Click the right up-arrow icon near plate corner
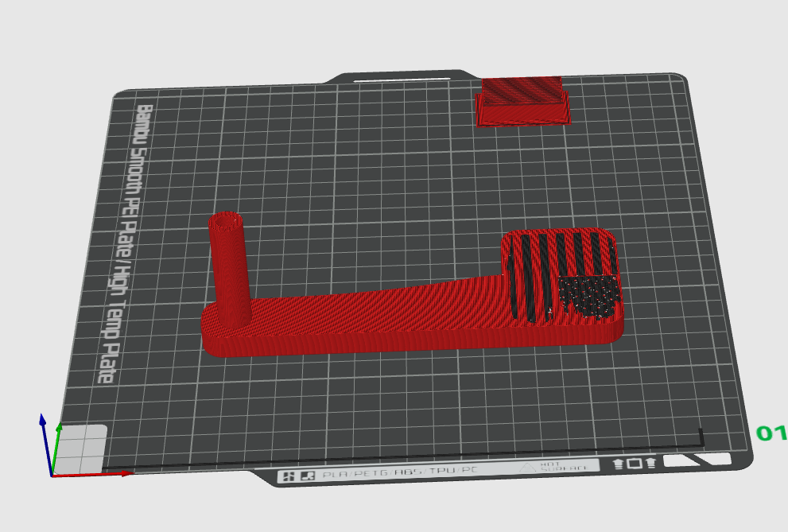Screen dimensions: 788x532 651,462
